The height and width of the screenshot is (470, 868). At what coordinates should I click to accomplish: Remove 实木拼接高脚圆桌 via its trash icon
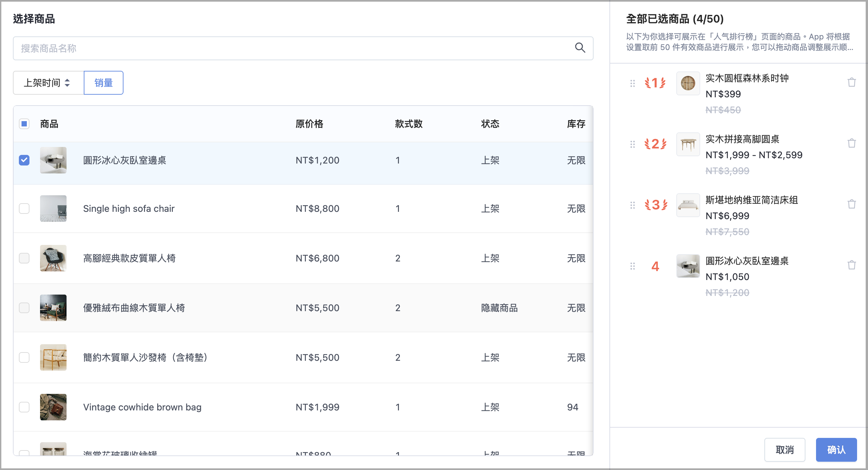click(x=851, y=144)
